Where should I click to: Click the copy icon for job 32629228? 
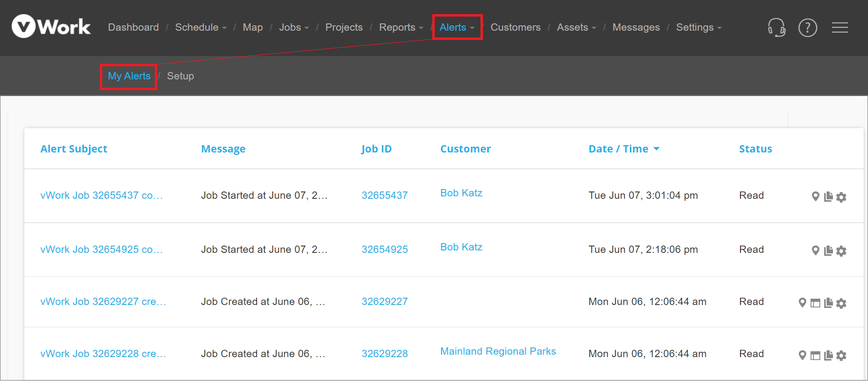coord(828,355)
